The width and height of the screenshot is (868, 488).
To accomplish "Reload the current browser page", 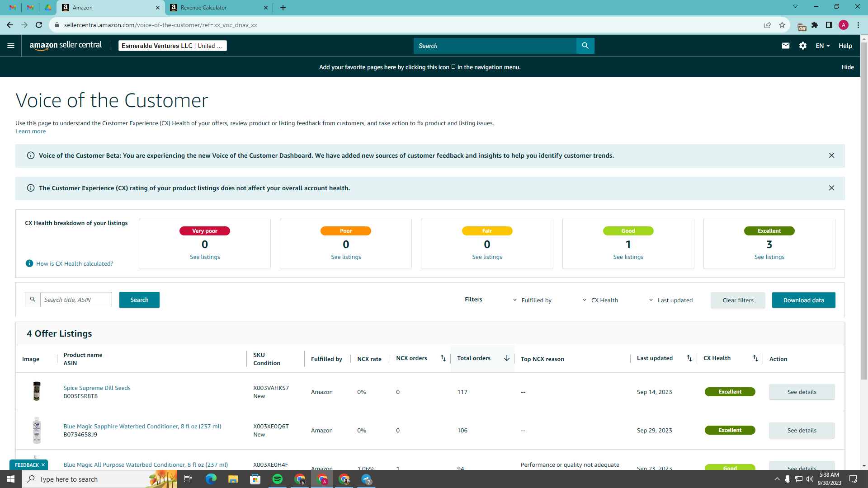I will pyautogui.click(x=39, y=25).
